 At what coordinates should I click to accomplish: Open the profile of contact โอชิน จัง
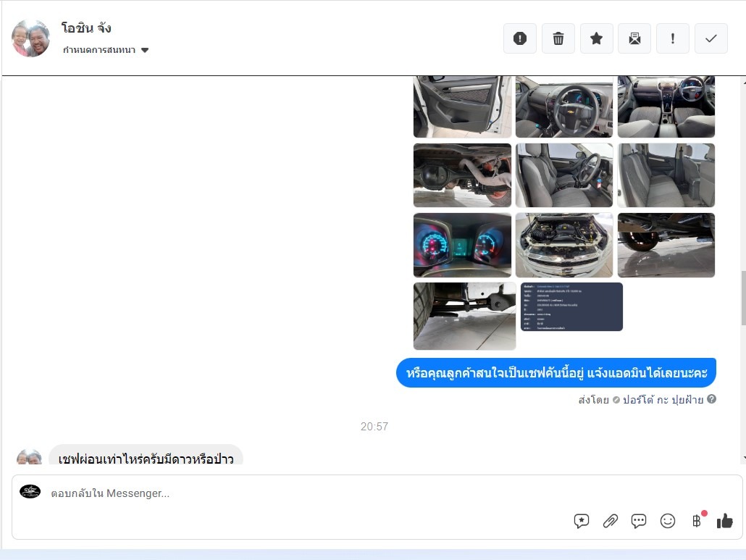[86, 28]
